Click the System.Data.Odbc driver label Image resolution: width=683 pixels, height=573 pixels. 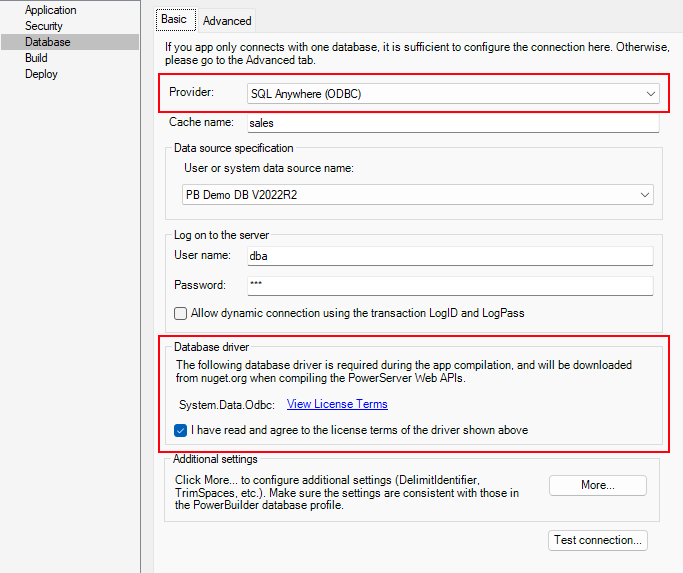coord(226,405)
